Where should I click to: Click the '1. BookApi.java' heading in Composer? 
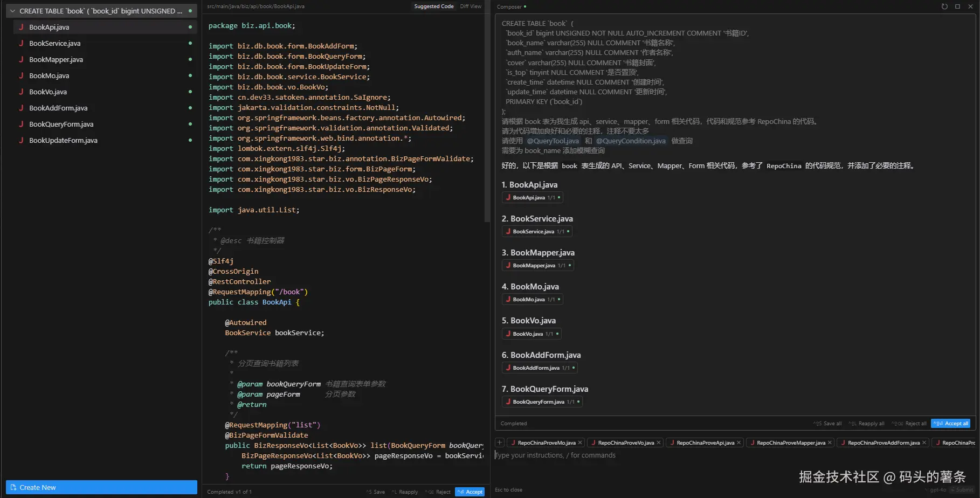pos(529,185)
